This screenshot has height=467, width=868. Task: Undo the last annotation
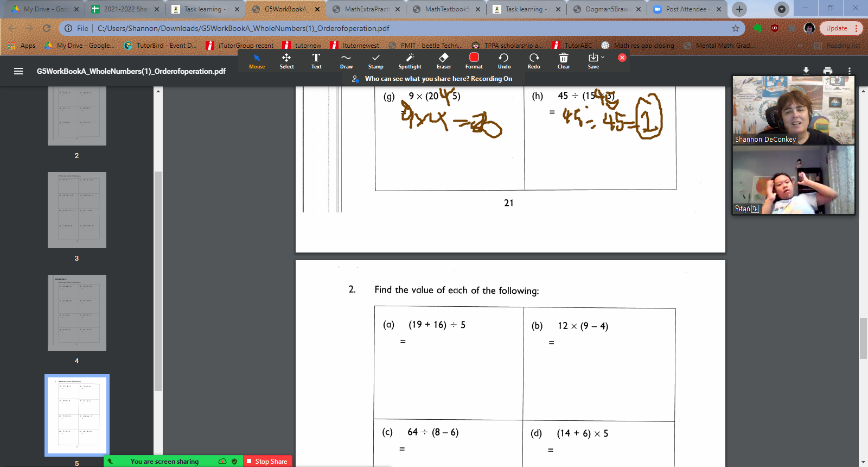tap(504, 61)
